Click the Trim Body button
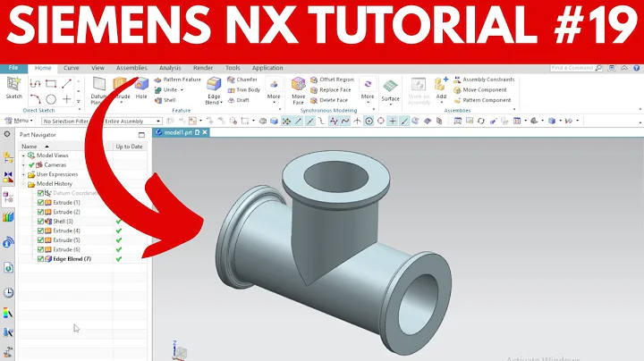Viewport: 644px width, 361px height. point(244,90)
